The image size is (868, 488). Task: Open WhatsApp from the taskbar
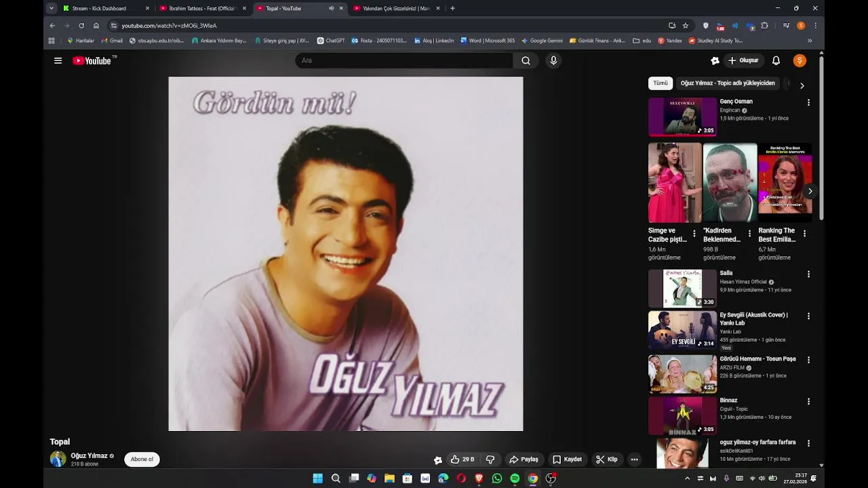point(497,479)
